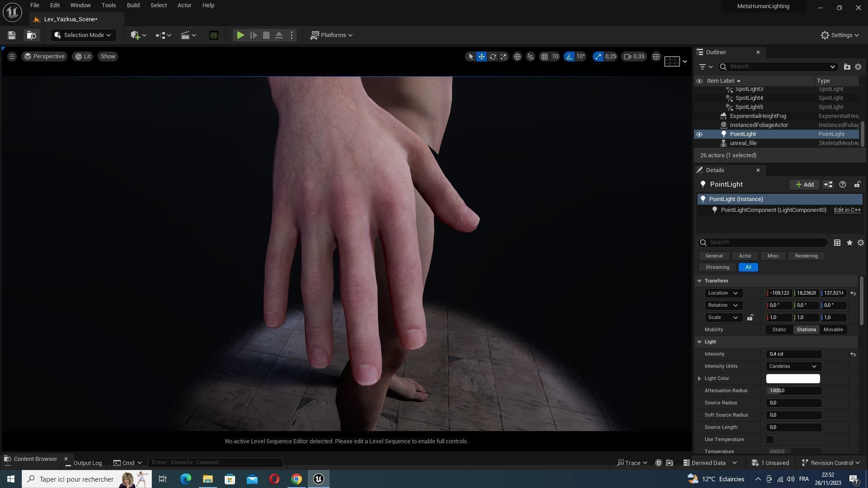Open the Intensity Units Candelas dropdown

[x=793, y=366]
